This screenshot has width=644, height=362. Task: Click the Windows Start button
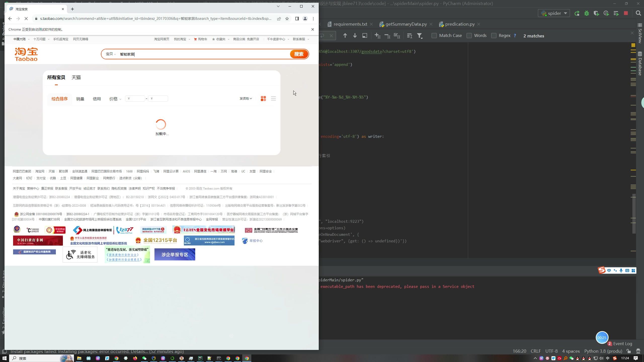click(x=5, y=358)
